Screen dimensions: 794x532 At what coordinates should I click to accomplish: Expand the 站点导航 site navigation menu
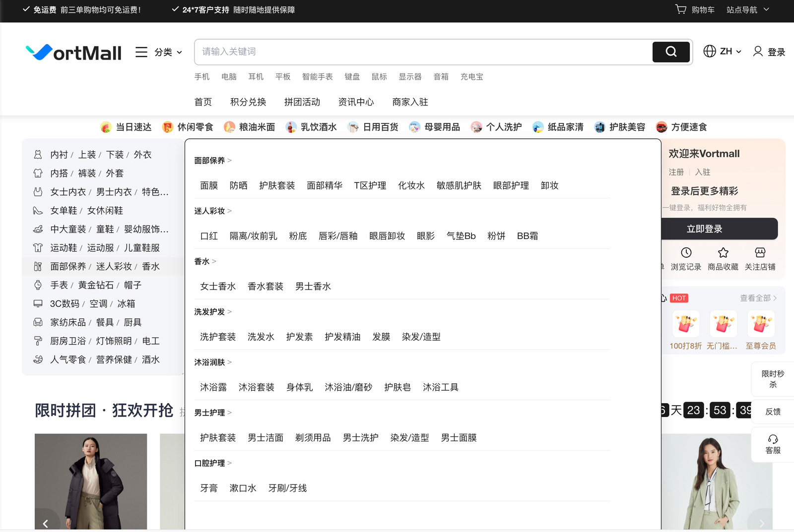(x=747, y=9)
